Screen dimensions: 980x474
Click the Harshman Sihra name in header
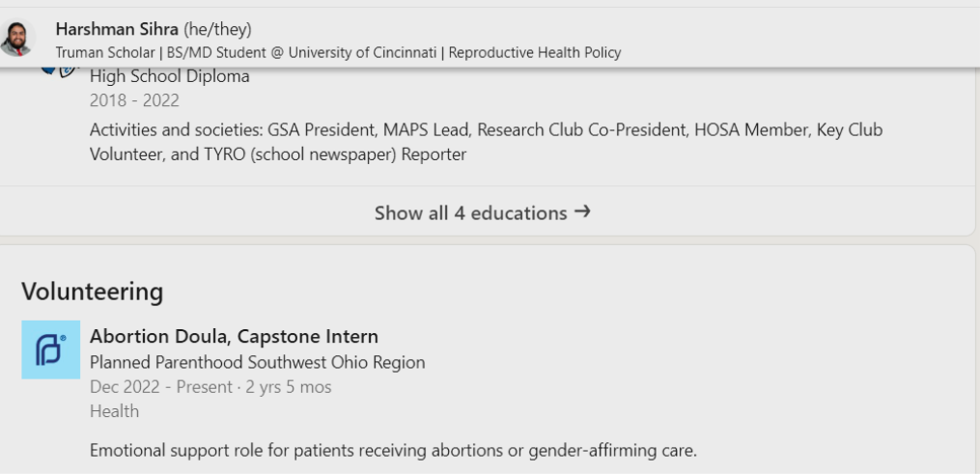pyautogui.click(x=117, y=29)
